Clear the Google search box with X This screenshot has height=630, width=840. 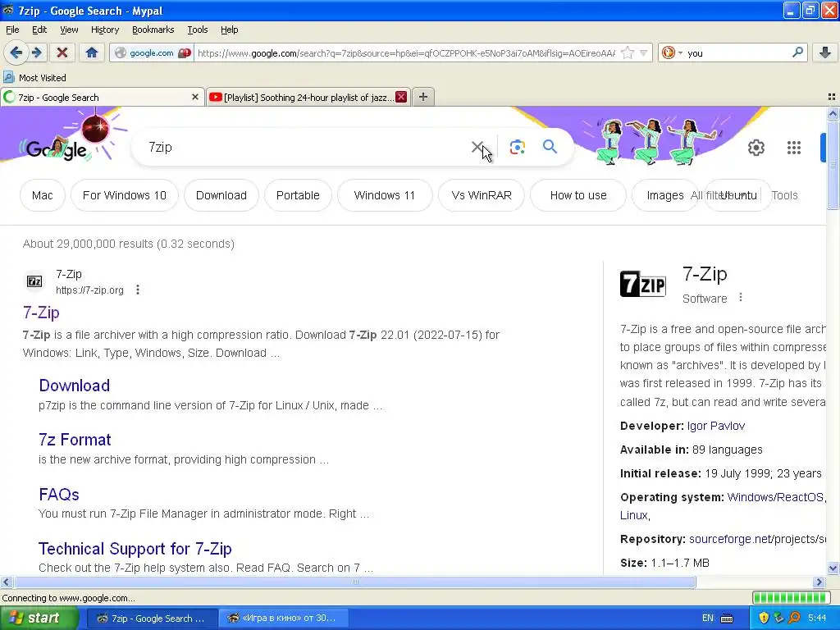(477, 147)
